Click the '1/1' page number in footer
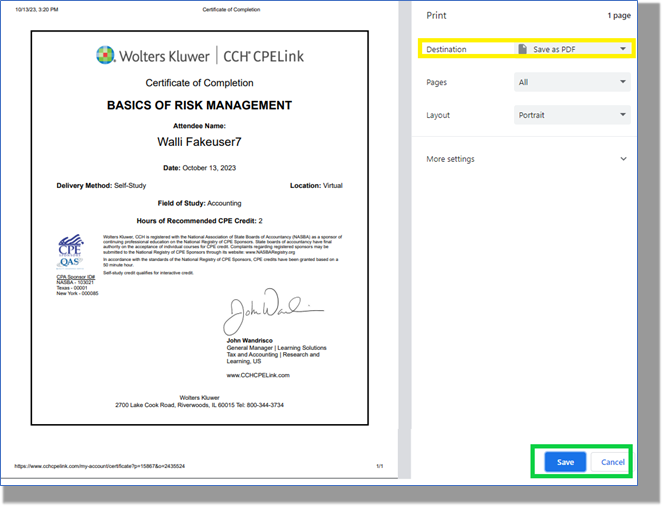 point(380,466)
